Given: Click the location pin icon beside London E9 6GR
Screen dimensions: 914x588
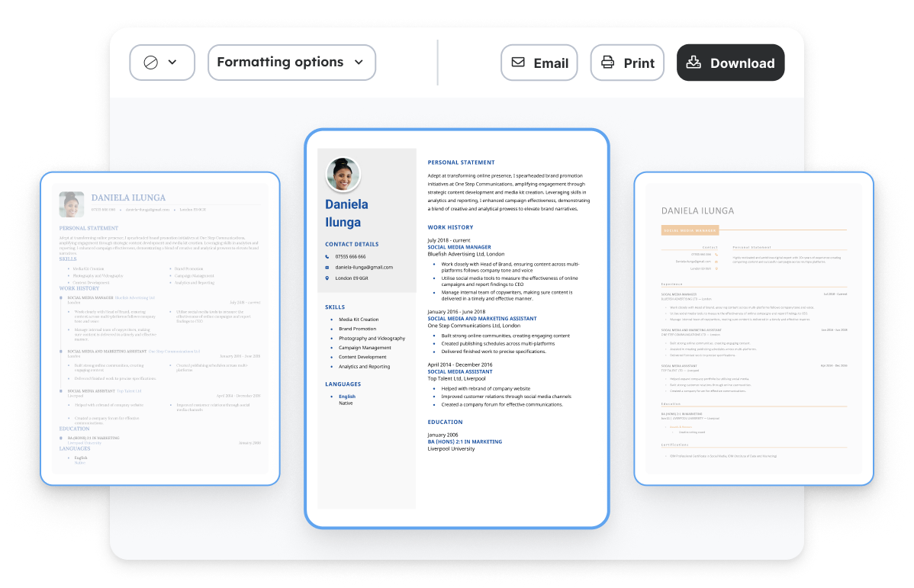Looking at the screenshot, I should click(327, 278).
